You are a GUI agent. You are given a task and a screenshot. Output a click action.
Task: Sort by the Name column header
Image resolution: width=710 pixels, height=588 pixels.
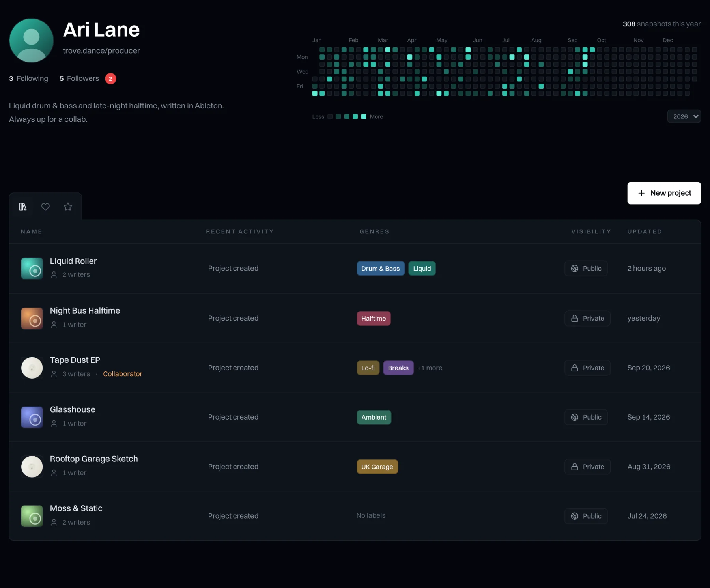(32, 231)
